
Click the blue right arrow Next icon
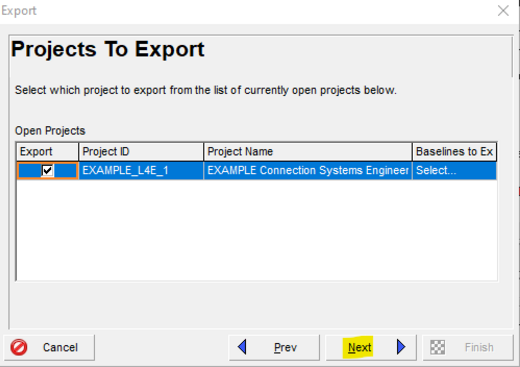tap(401, 347)
